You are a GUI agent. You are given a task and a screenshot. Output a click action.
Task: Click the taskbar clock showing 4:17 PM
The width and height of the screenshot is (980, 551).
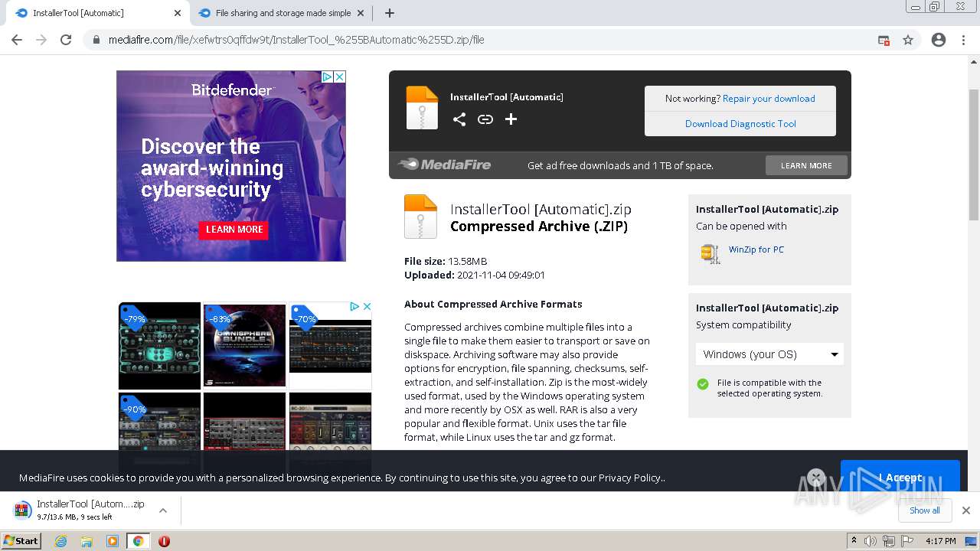point(940,541)
